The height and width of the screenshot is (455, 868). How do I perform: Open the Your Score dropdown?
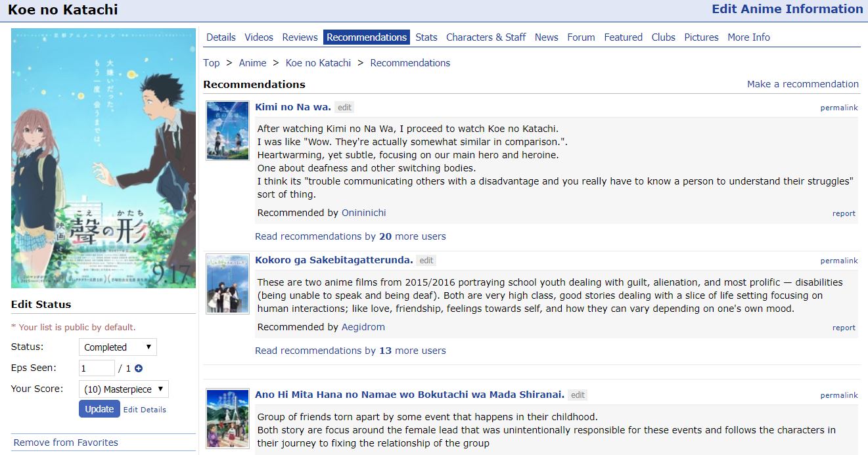point(124,389)
